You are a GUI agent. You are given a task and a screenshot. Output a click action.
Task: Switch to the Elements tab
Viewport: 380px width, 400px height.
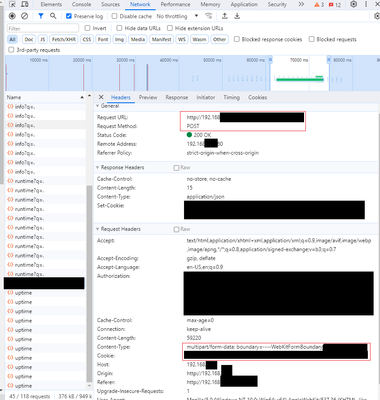tap(51, 4)
